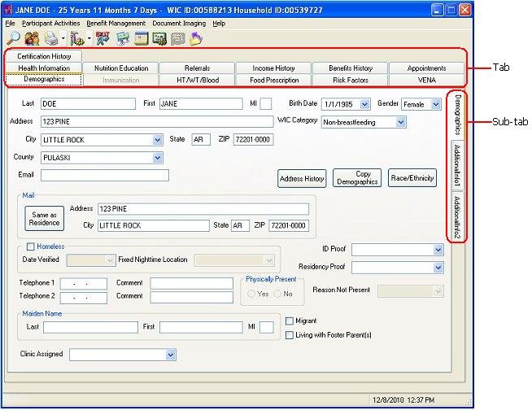532x410 pixels.
Task: Switch to Risk Factors tab
Action: click(x=351, y=80)
